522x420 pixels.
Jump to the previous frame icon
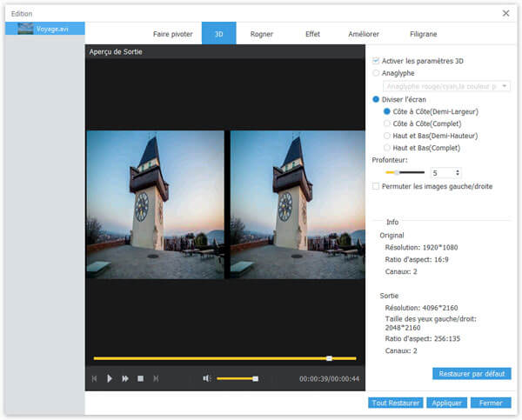pos(95,378)
